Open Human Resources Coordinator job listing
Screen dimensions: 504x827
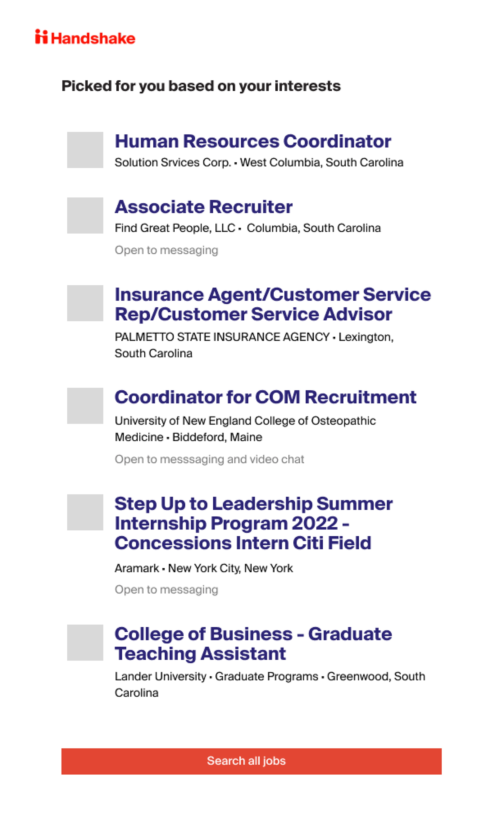[x=253, y=141]
